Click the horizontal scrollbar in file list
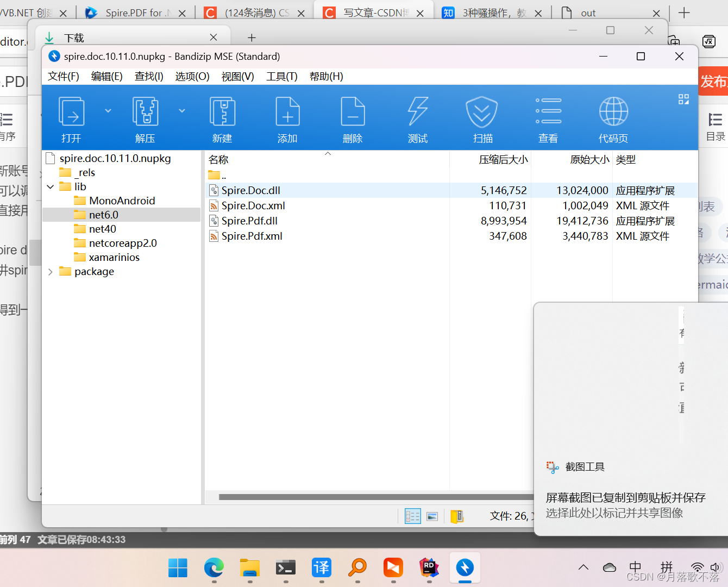 pos(376,497)
